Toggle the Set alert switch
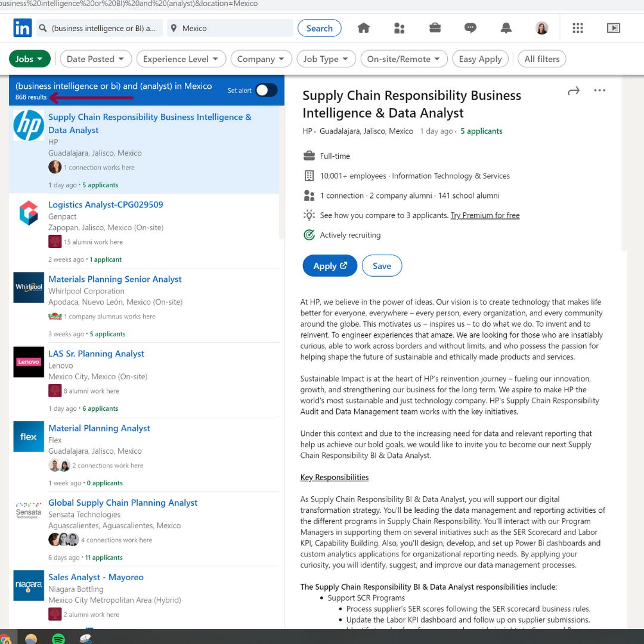The image size is (644, 644). tap(266, 90)
